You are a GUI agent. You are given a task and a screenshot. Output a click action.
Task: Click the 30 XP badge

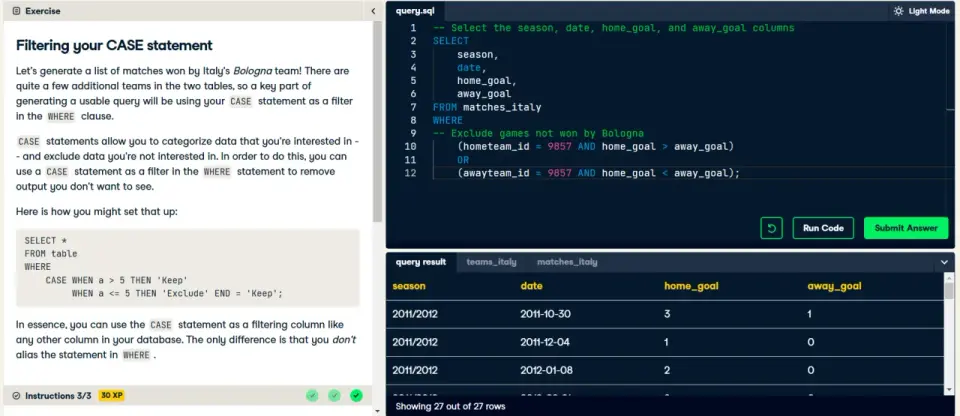(111, 396)
